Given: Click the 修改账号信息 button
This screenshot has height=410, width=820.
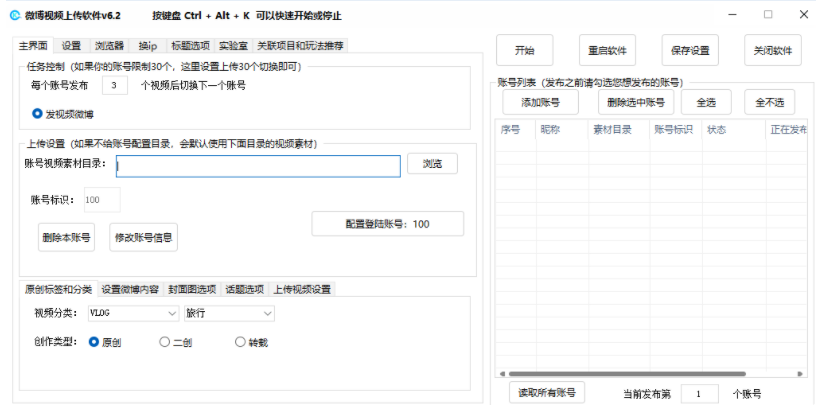Looking at the screenshot, I should (143, 238).
